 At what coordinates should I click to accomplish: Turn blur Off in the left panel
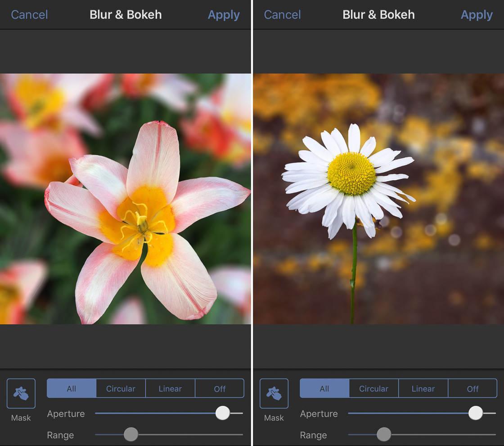[220, 388]
